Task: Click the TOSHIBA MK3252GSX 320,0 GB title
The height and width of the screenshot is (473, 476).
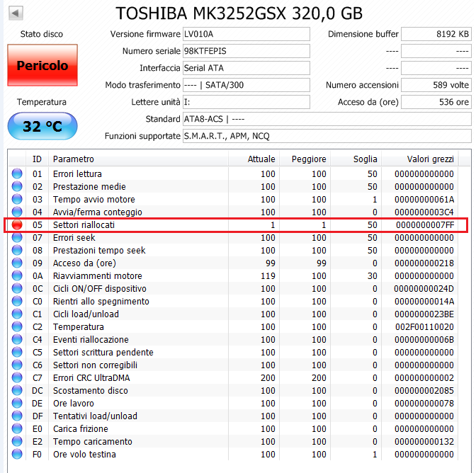Action: [239, 13]
